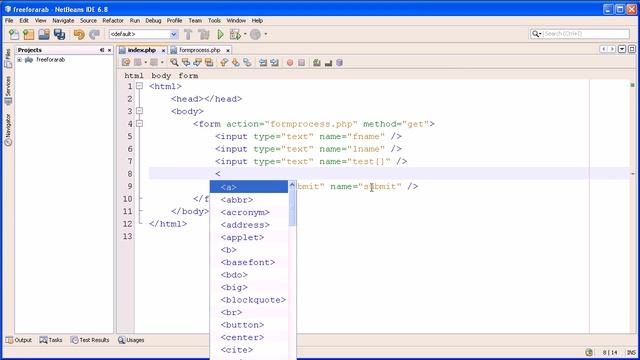Collapse the body code fold at line 3

coord(140,111)
